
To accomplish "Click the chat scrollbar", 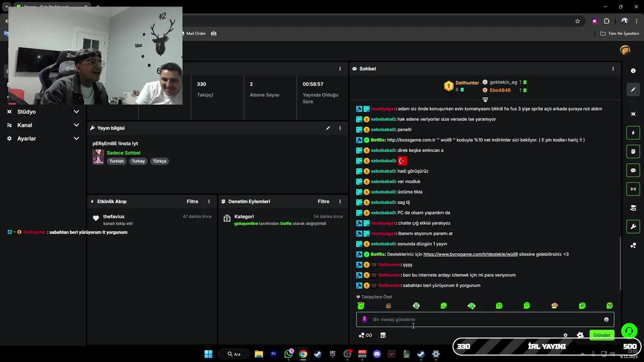I will coord(620,263).
